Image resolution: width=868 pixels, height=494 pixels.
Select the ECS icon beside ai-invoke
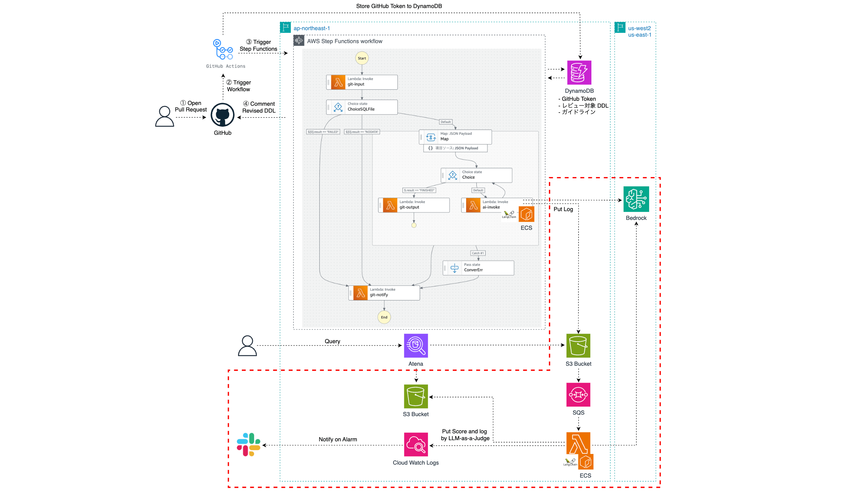tap(526, 214)
